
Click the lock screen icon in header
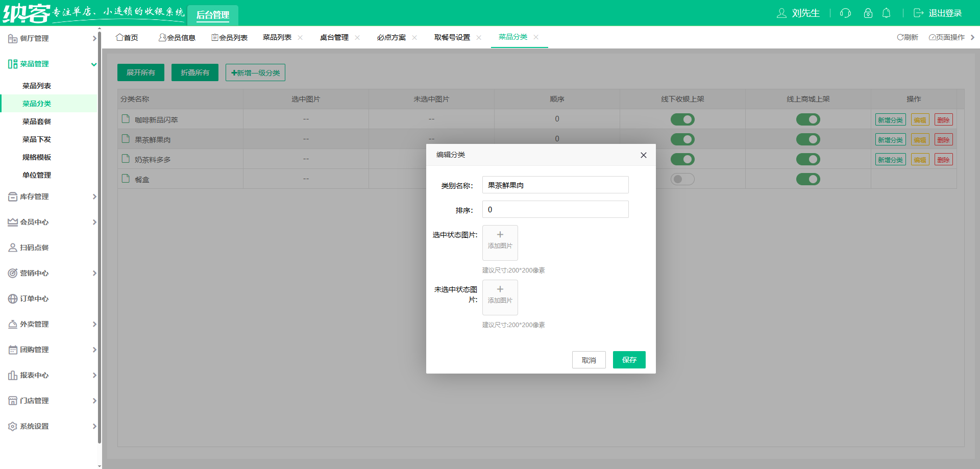(868, 13)
